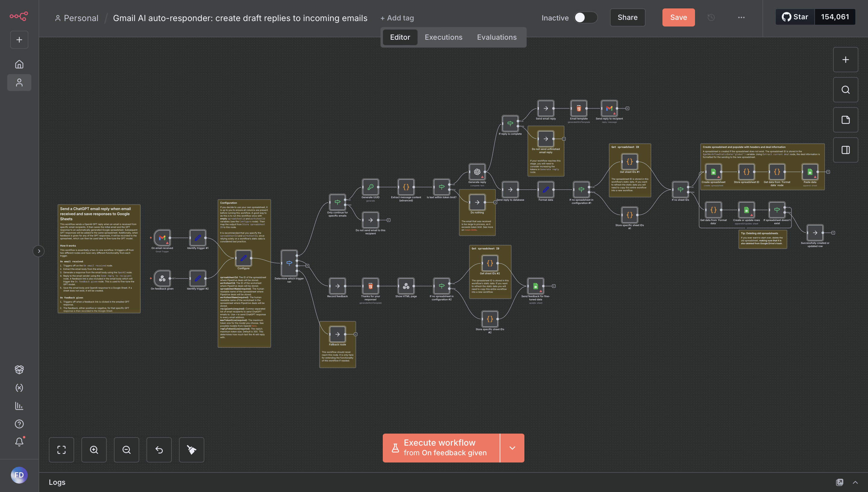Click the fit-to-view zoom button

coord(61,450)
